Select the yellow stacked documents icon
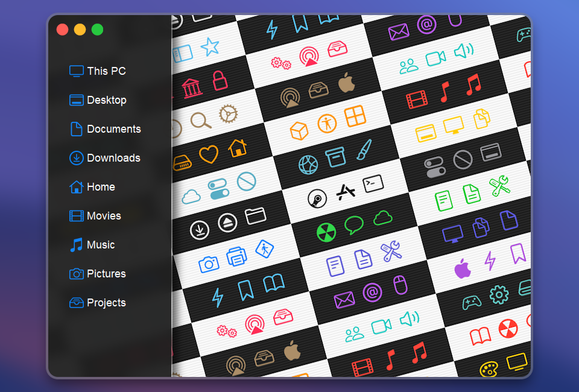579x392 pixels. point(482,118)
